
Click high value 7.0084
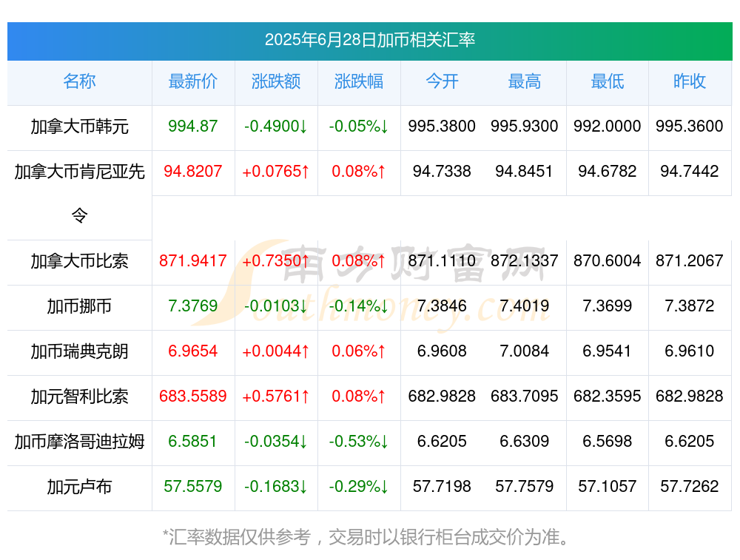[x=525, y=351]
